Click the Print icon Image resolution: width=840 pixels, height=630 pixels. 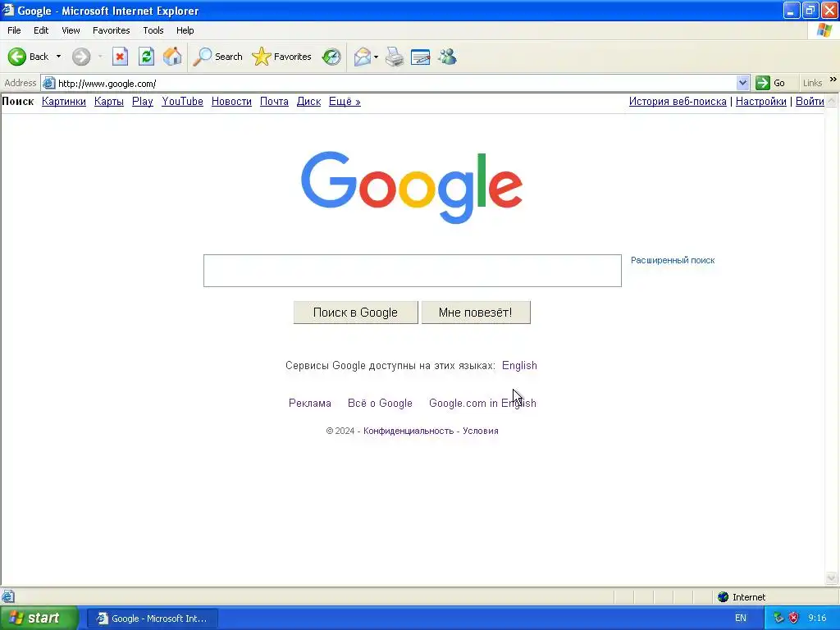[395, 57]
